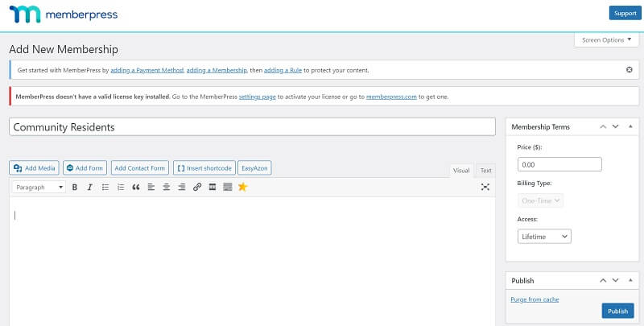Click the Billing Type label
This screenshot has height=326, width=644.
tap(535, 183)
